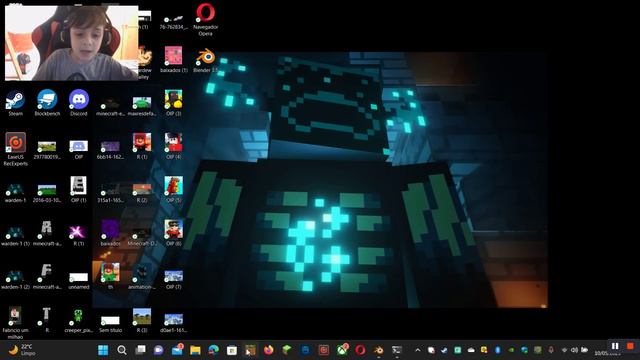
Task: Select the R (2) image file
Action: coord(142,193)
